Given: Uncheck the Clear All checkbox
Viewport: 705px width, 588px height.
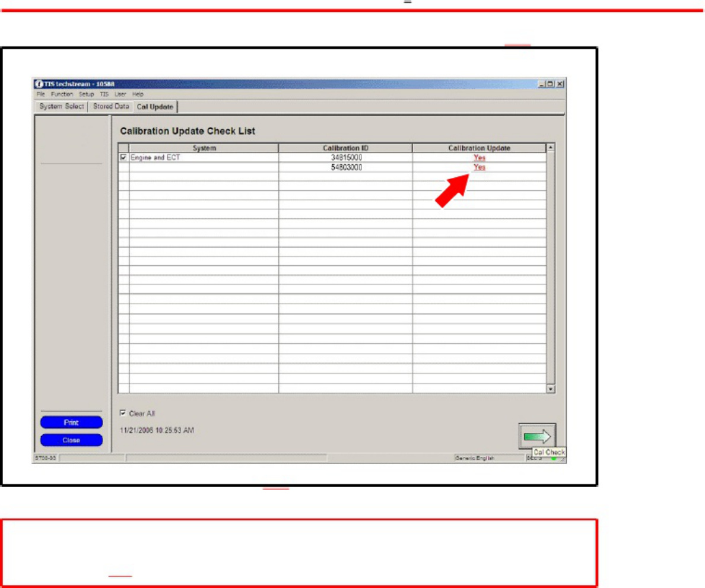Looking at the screenshot, I should pyautogui.click(x=123, y=413).
